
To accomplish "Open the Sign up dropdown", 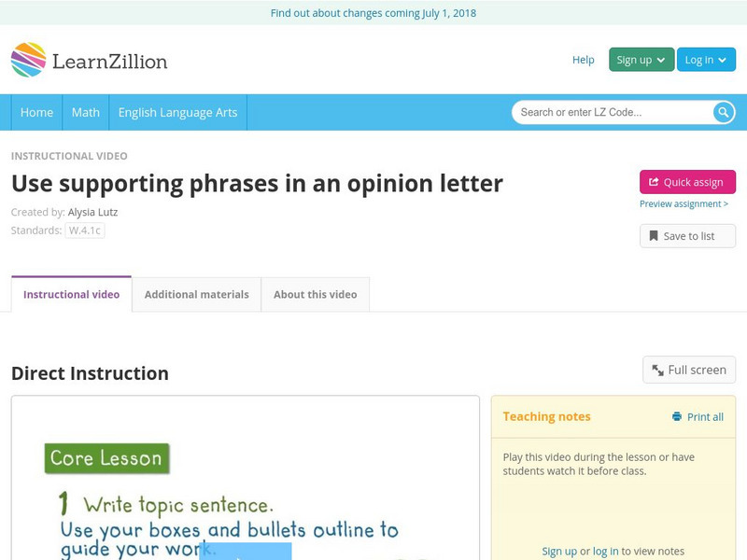I will (641, 60).
